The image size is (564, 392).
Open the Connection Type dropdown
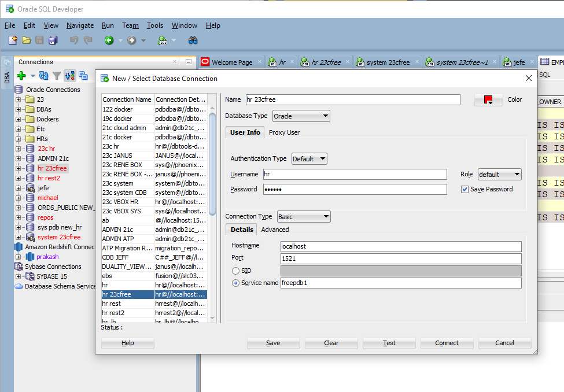click(x=304, y=217)
